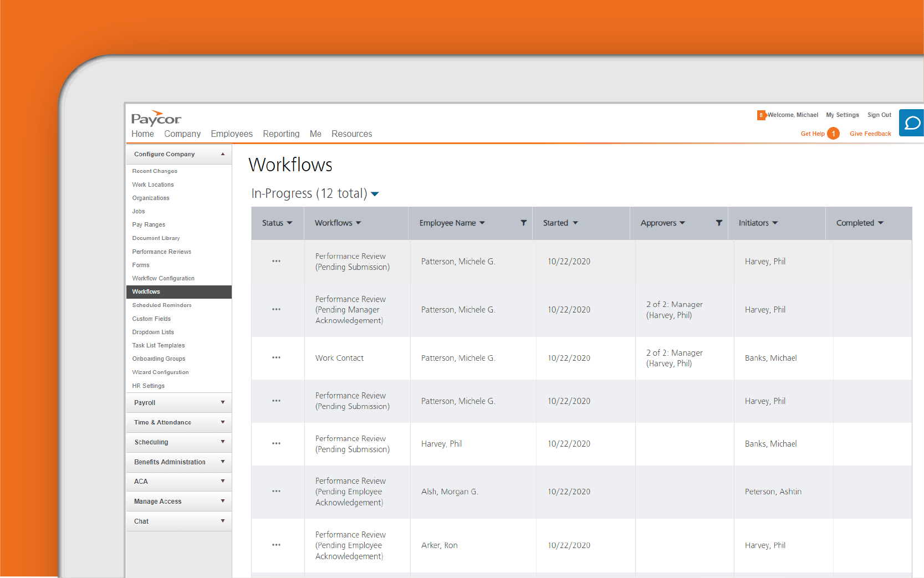Open status menu for Arker, Ron row
Screen dimensions: 924x578
(276, 545)
